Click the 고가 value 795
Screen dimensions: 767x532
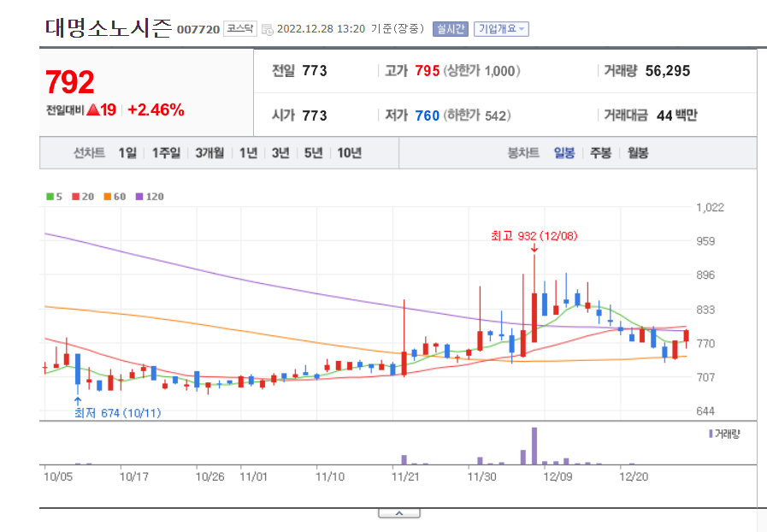coord(427,71)
